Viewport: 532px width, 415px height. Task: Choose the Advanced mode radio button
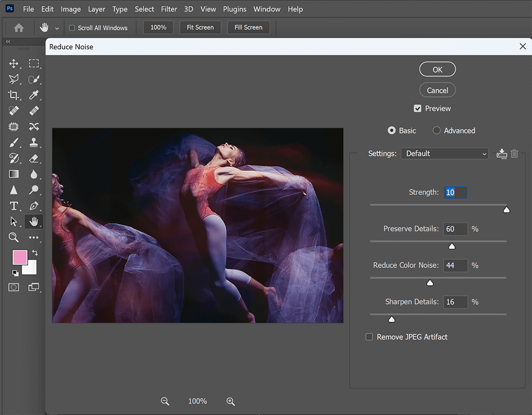tap(437, 130)
